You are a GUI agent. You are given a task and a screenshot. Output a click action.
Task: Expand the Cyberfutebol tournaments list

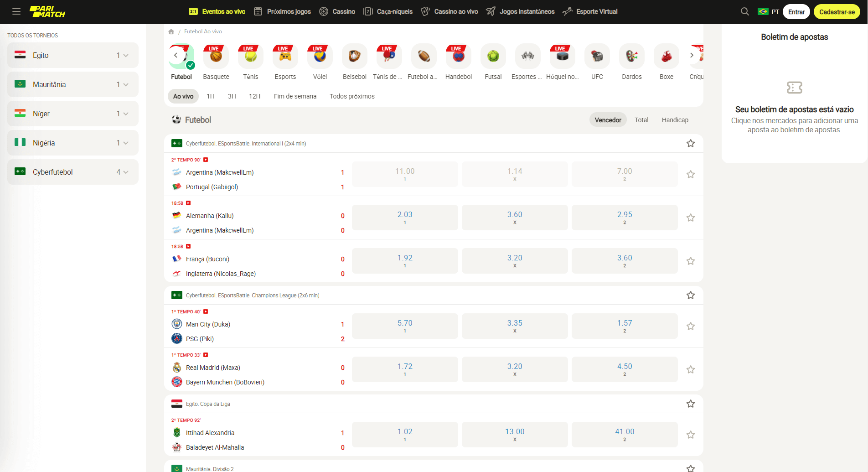point(73,172)
